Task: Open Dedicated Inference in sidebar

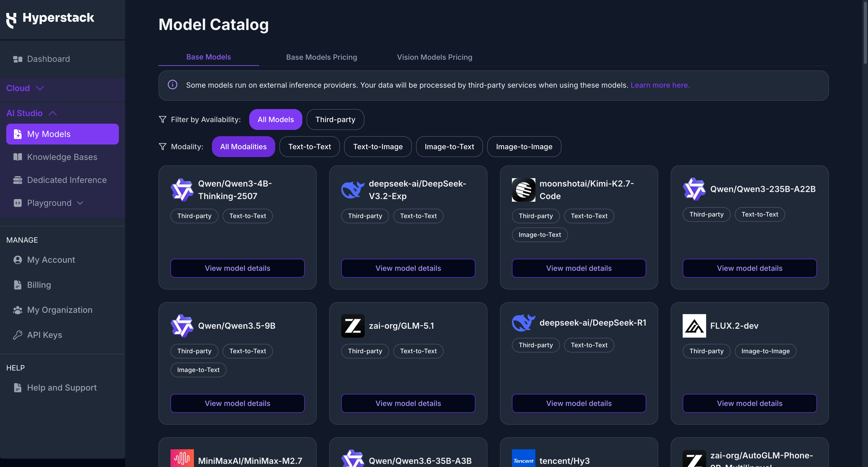Action: tap(62, 180)
